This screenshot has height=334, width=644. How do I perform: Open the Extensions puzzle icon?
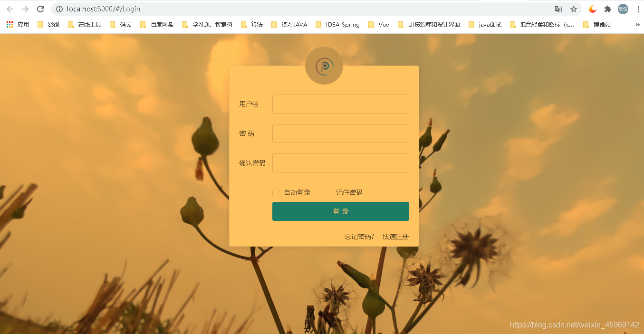pos(608,9)
